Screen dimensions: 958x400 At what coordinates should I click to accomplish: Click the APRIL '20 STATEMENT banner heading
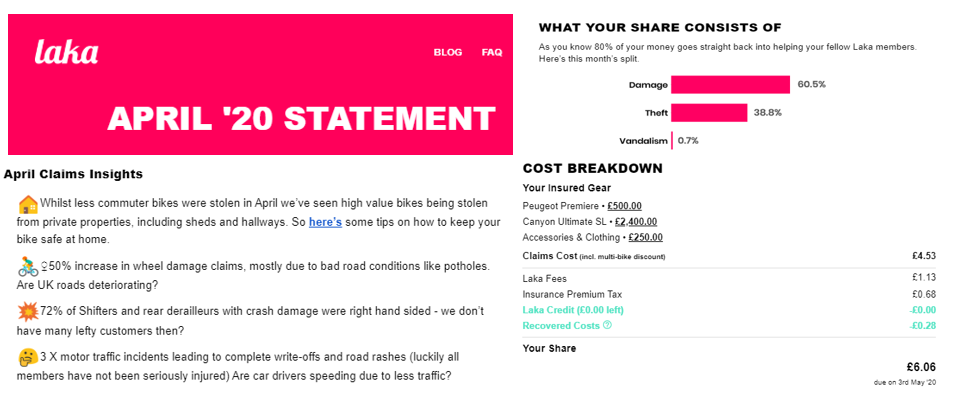(301, 118)
